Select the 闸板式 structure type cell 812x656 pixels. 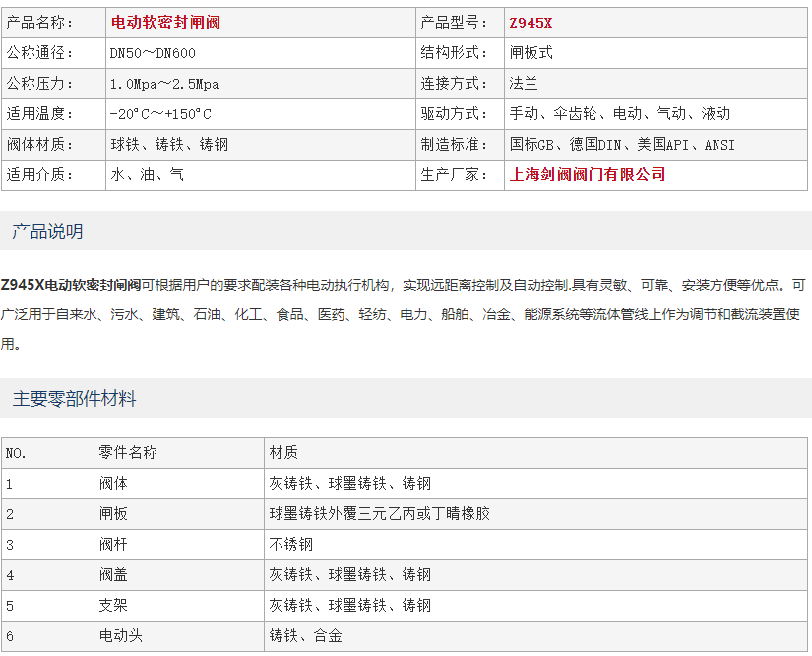pyautogui.click(x=531, y=53)
